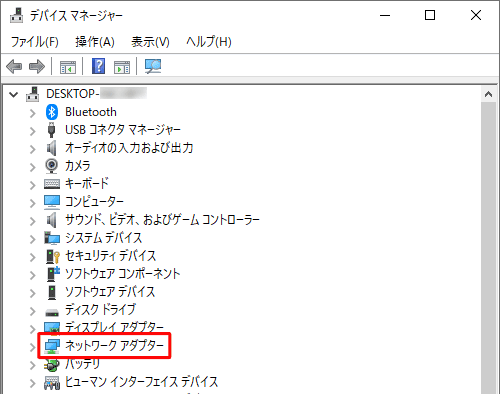This screenshot has width=500, height=394.
Task: Select ネットワーク アダプター label
Action: point(114,346)
